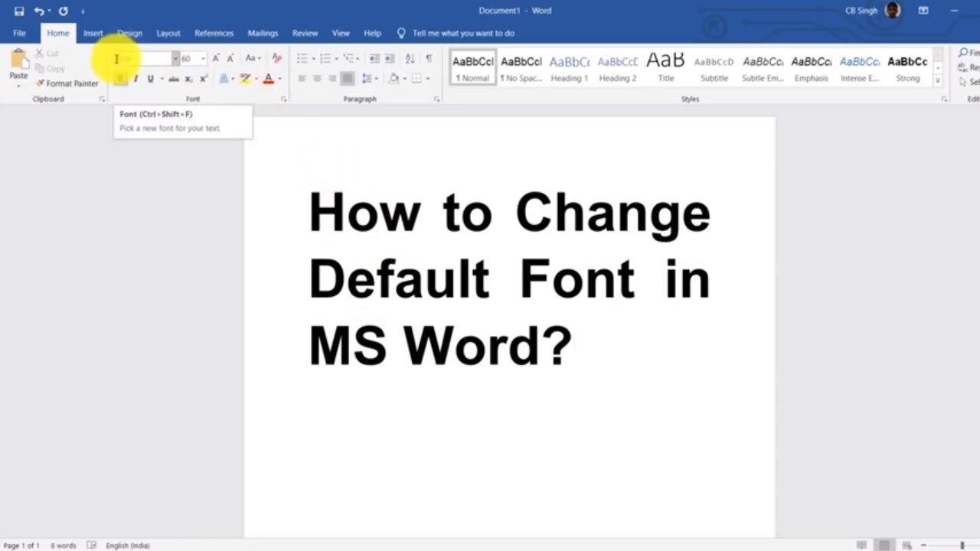
Task: Save the document from Quick Access Toolbar
Action: [19, 11]
